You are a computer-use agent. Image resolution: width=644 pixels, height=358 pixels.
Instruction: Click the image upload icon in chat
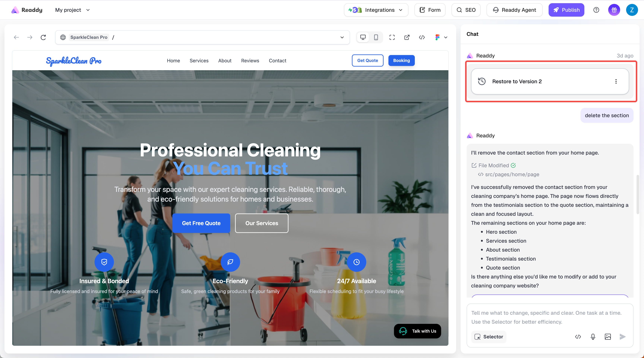(608, 337)
